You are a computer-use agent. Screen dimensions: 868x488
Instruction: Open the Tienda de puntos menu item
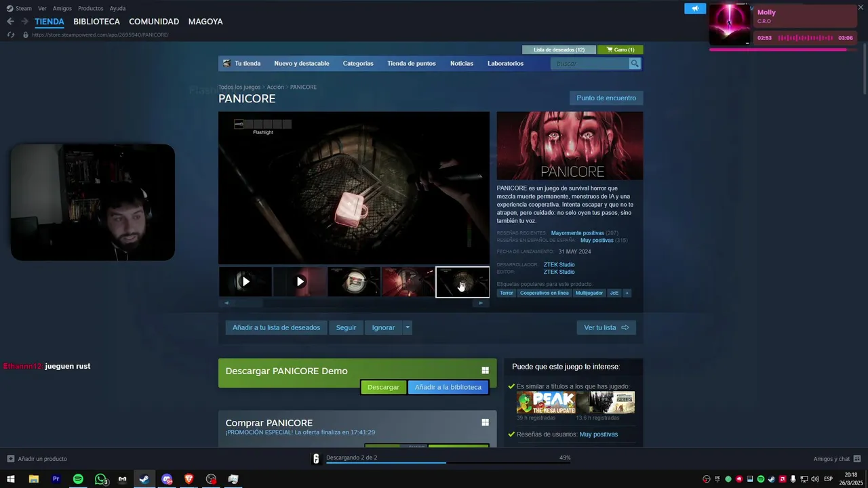tap(412, 64)
